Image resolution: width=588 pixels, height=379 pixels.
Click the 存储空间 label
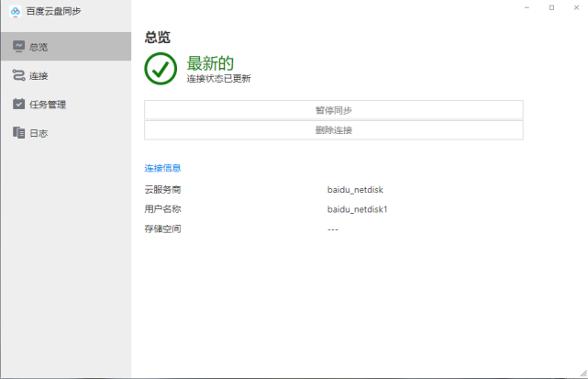162,229
